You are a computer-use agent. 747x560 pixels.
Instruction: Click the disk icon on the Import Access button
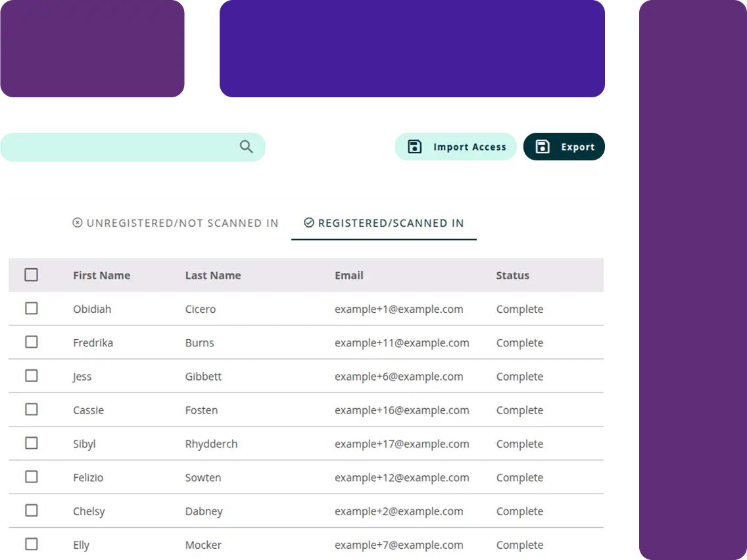pyautogui.click(x=414, y=146)
